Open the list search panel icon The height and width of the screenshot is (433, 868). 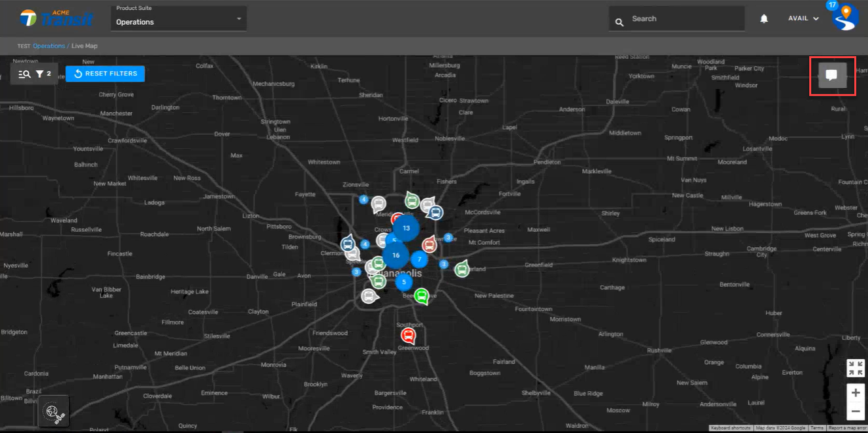click(24, 74)
